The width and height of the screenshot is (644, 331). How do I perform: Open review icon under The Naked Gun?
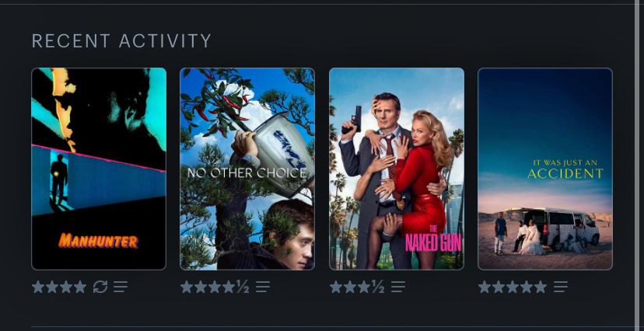tap(398, 287)
